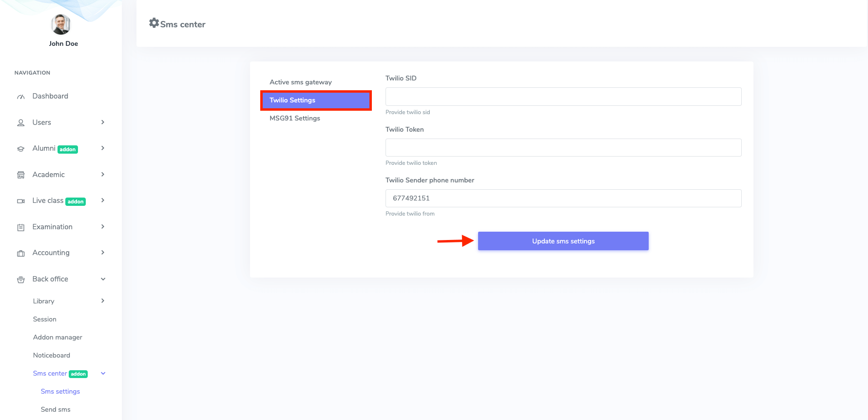
Task: Expand the Users navigation chevron
Action: [x=102, y=122]
